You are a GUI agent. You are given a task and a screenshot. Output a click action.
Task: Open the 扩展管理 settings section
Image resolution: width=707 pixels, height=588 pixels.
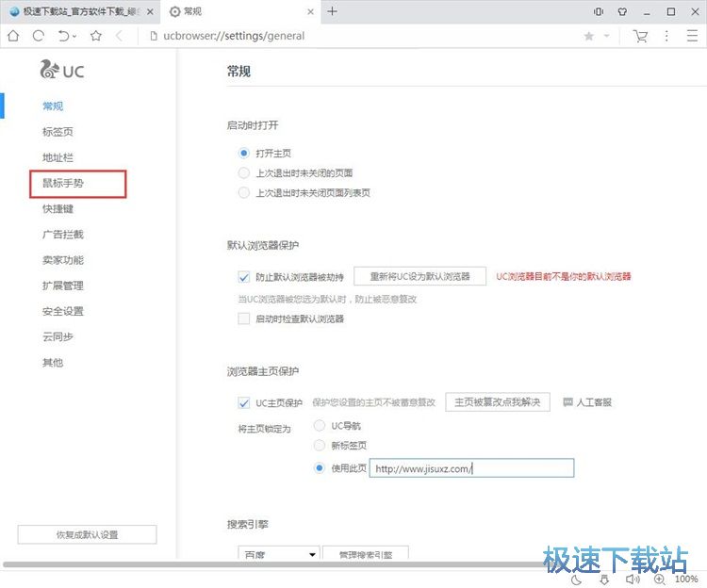tap(62, 286)
